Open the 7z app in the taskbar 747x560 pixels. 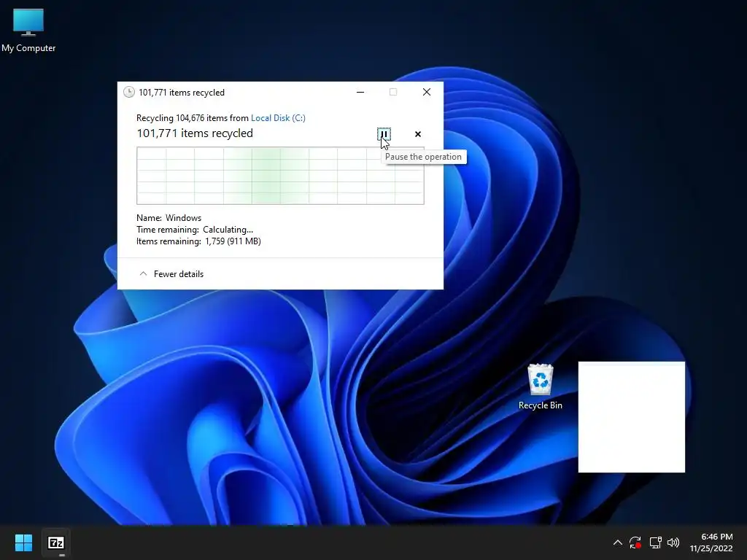(56, 542)
